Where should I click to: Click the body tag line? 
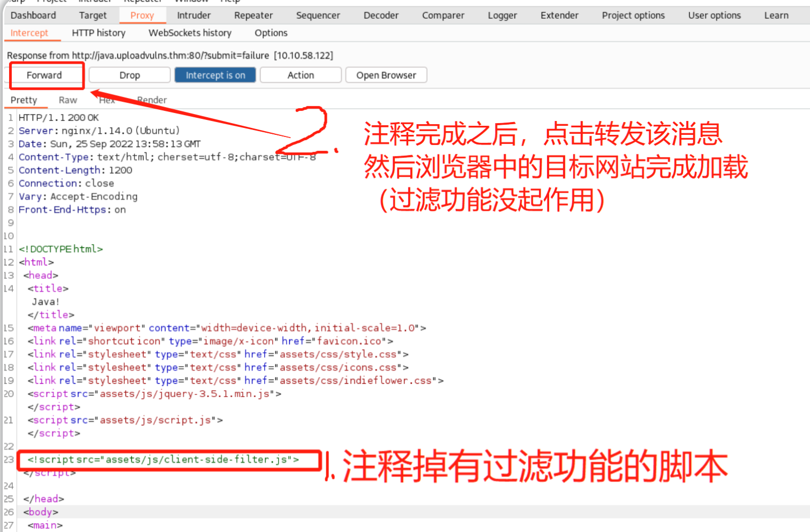41,512
